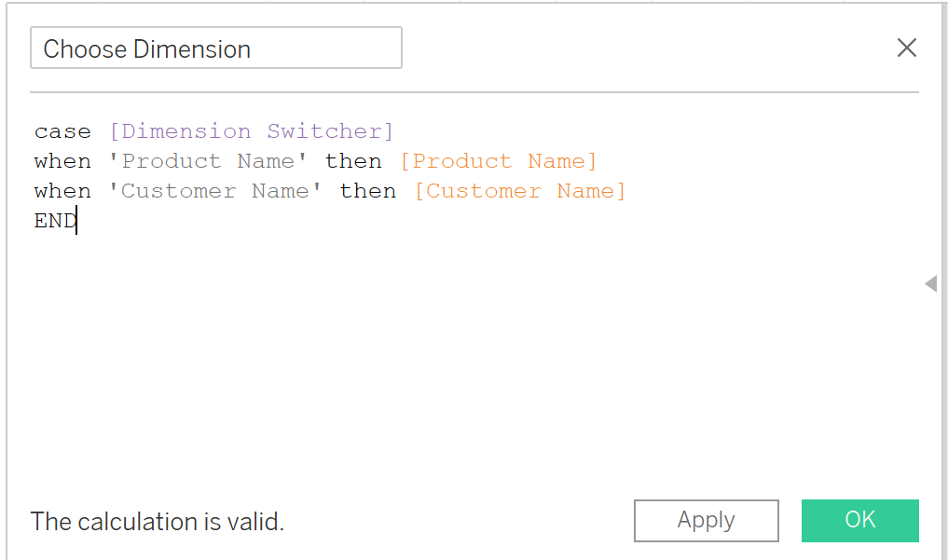The height and width of the screenshot is (560, 948).
Task: Click then on the Customer Name line
Action: (368, 191)
